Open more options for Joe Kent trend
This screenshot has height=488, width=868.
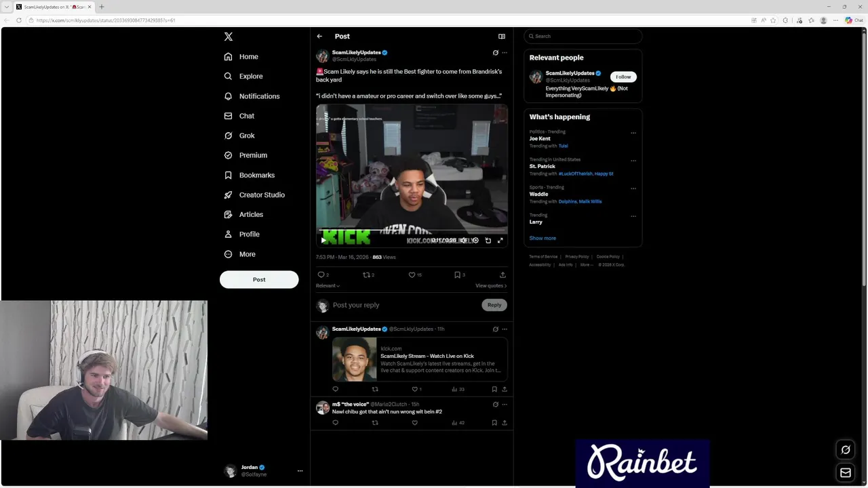[x=633, y=133]
